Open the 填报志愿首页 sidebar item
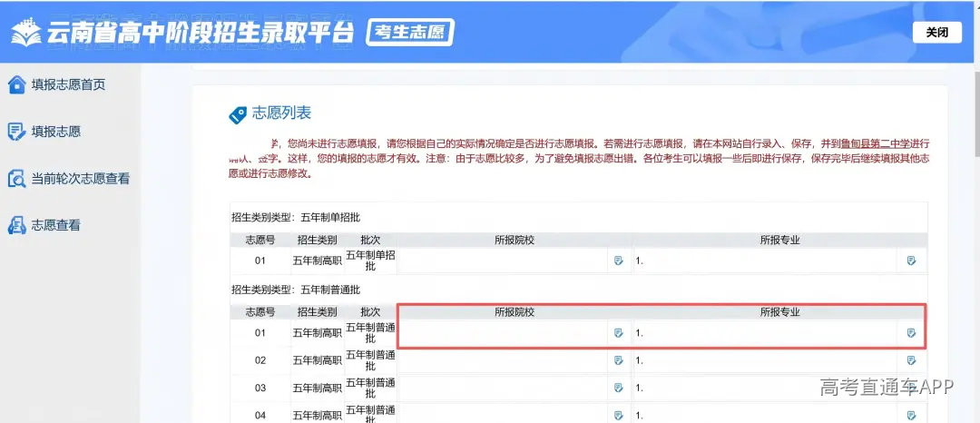 tap(56, 84)
